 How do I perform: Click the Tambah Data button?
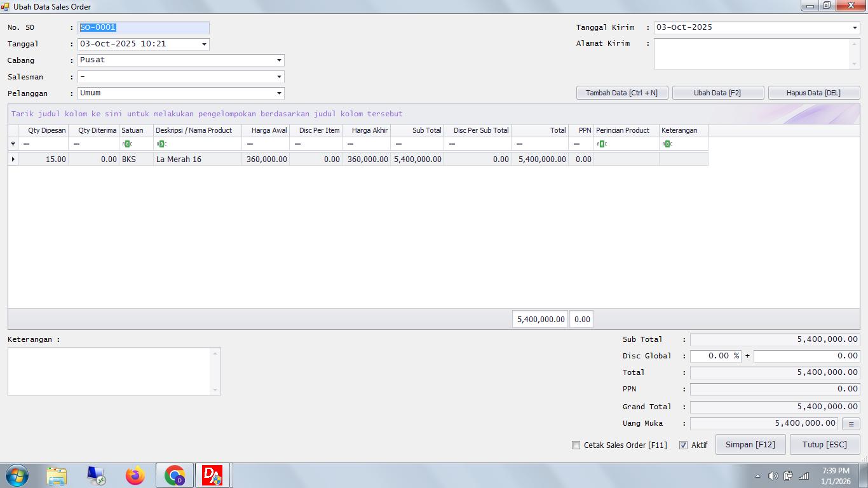click(621, 93)
